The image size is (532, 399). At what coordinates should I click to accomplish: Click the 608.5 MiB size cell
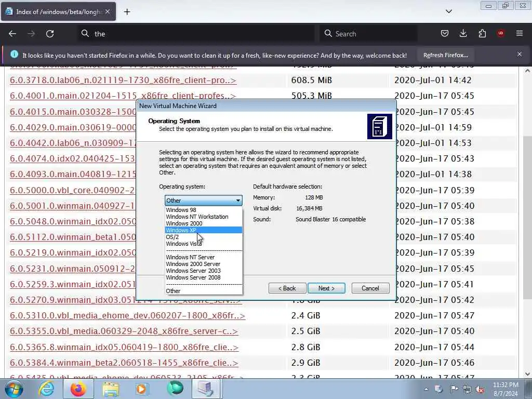tap(312, 80)
